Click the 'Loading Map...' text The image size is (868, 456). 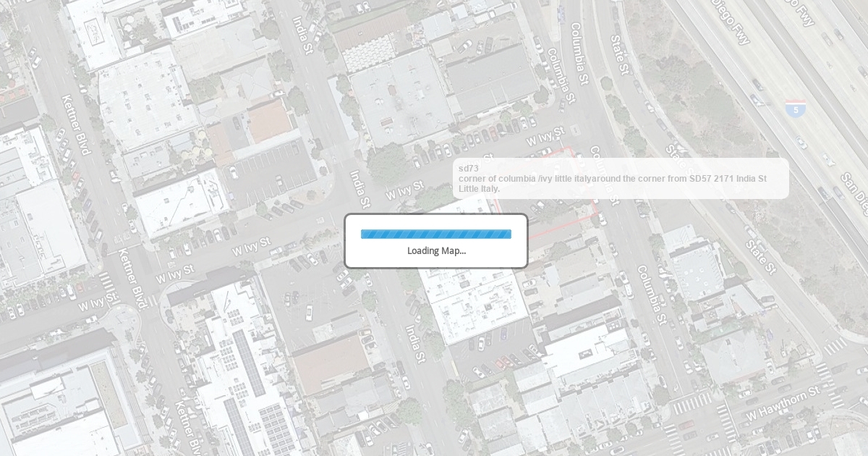[x=436, y=251]
